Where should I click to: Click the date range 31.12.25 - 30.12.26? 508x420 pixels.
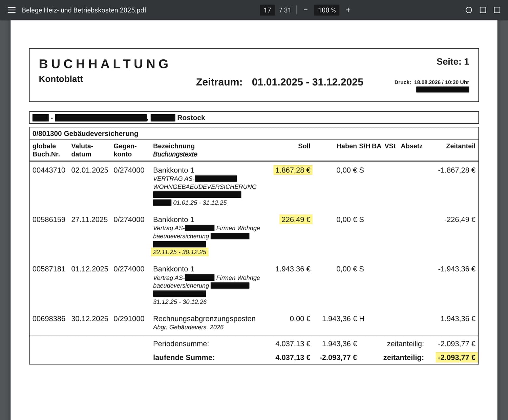pos(180,302)
